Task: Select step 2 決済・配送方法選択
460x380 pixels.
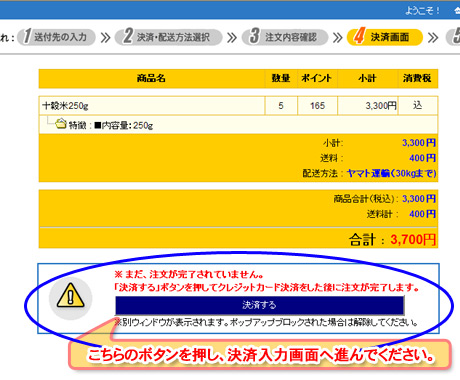Action: (168, 37)
